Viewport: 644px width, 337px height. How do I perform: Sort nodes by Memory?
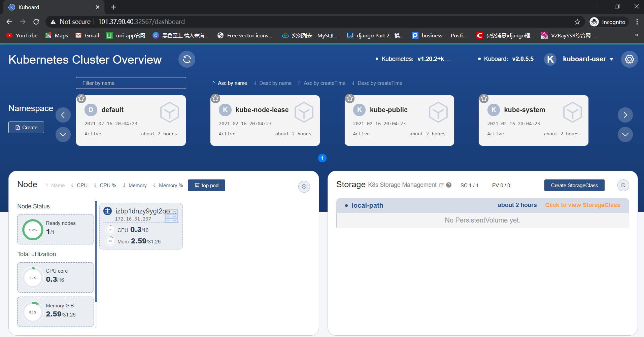tap(135, 186)
